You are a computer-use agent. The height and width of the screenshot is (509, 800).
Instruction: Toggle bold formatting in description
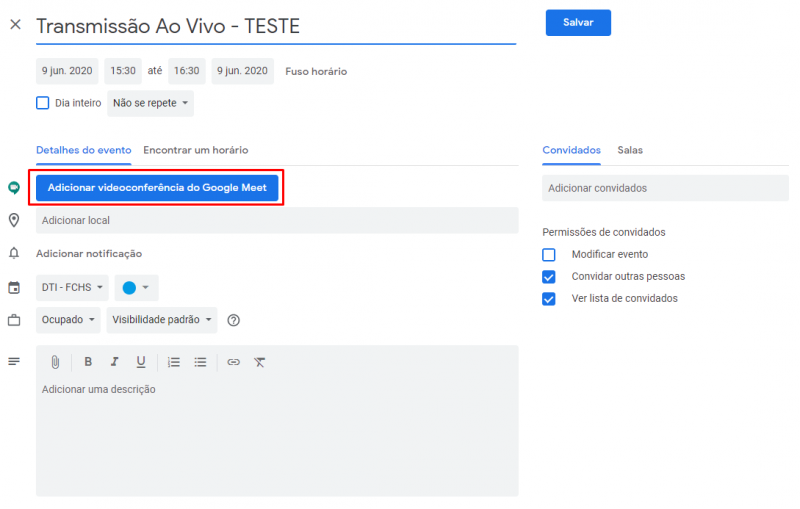(88, 362)
